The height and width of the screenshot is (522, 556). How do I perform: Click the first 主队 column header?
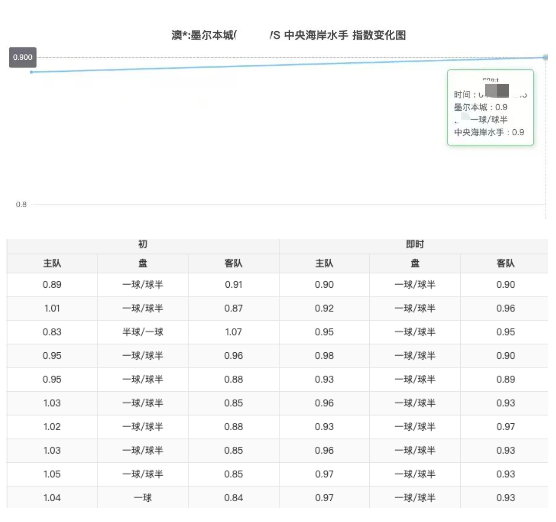click(x=52, y=263)
